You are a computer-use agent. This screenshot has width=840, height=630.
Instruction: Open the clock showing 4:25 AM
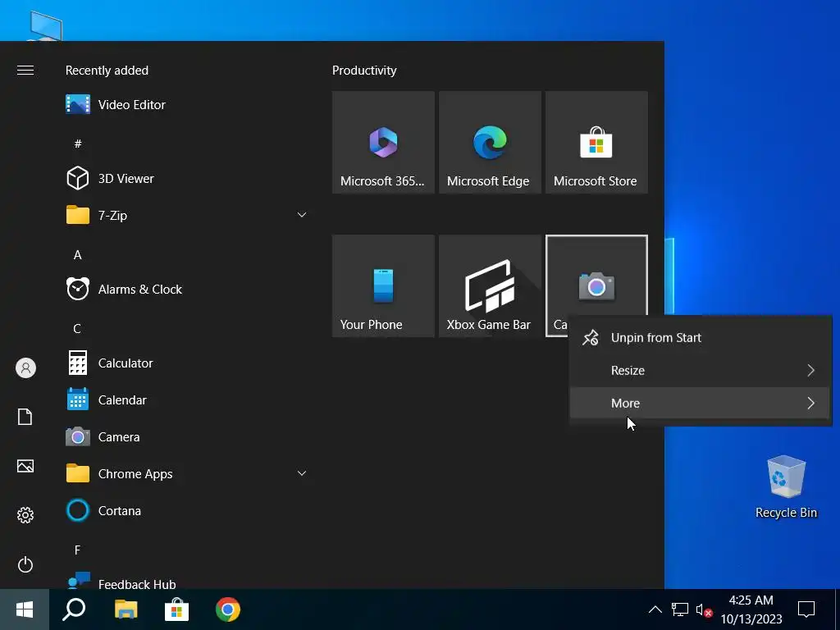click(x=751, y=609)
